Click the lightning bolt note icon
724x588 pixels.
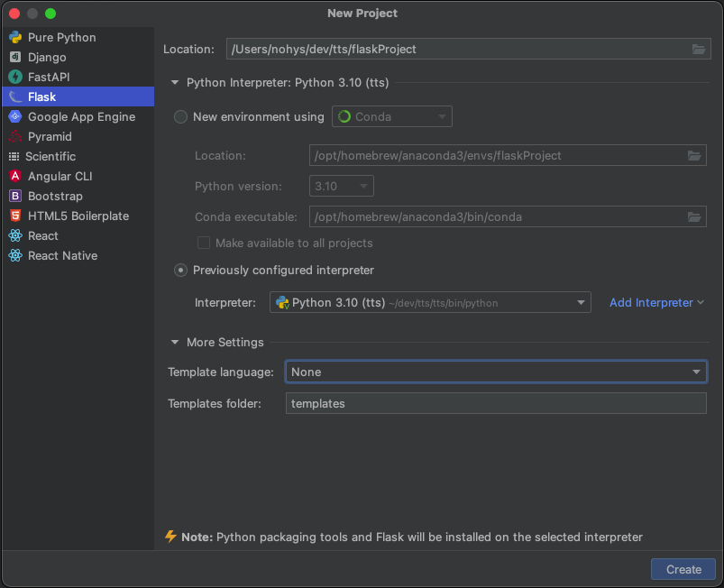click(x=170, y=537)
